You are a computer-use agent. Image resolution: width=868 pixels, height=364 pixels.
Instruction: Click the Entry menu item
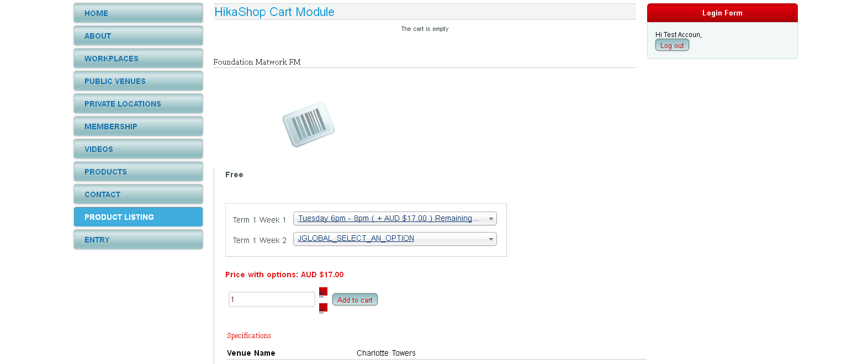click(x=138, y=240)
